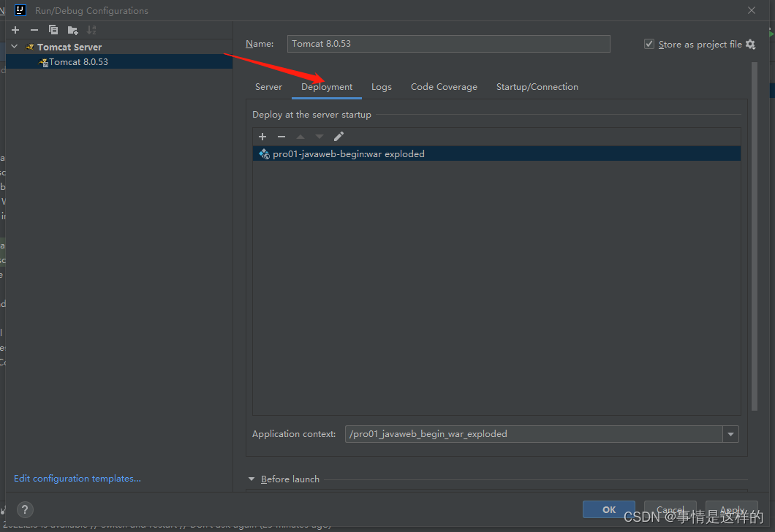Remove the selected deployment artifact
The height and width of the screenshot is (532, 775).
(281, 137)
